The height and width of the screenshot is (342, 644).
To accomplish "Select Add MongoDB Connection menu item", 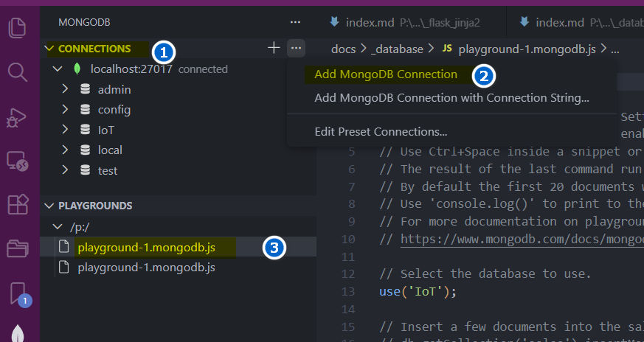I will point(385,74).
